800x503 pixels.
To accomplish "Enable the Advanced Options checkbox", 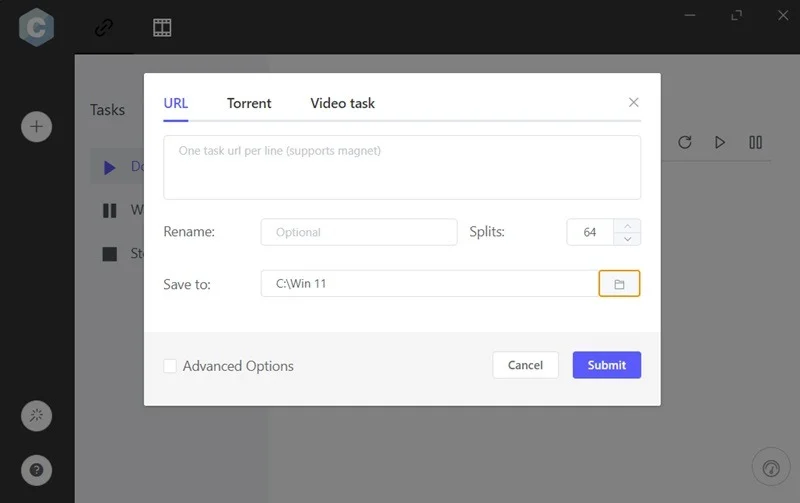I will (x=170, y=366).
